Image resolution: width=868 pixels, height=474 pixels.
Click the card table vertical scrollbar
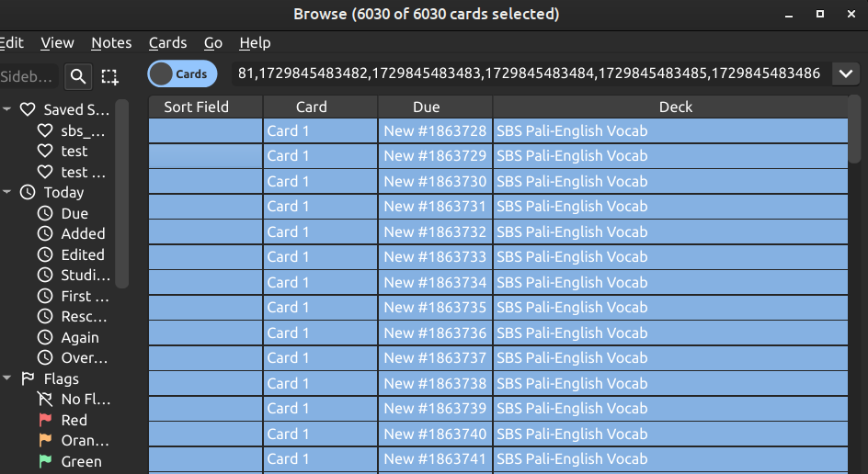point(855,129)
